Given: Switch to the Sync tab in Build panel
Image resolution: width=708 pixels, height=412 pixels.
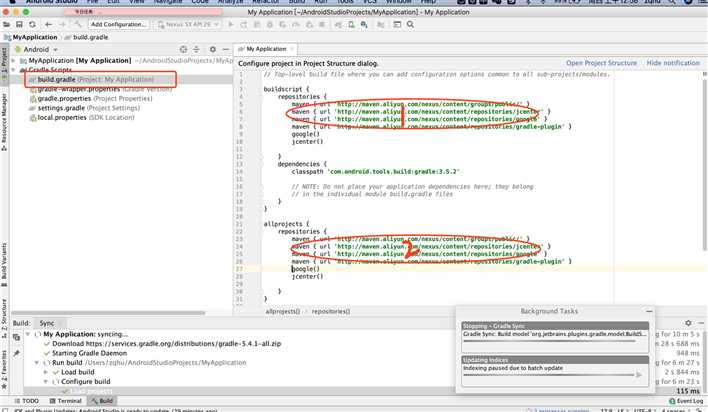Looking at the screenshot, I should (47, 323).
